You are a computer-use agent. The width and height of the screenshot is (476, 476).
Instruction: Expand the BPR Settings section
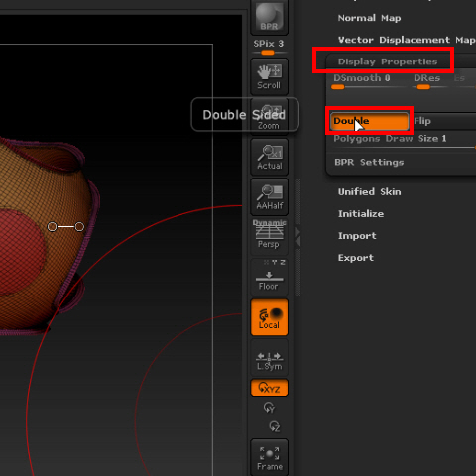(369, 162)
